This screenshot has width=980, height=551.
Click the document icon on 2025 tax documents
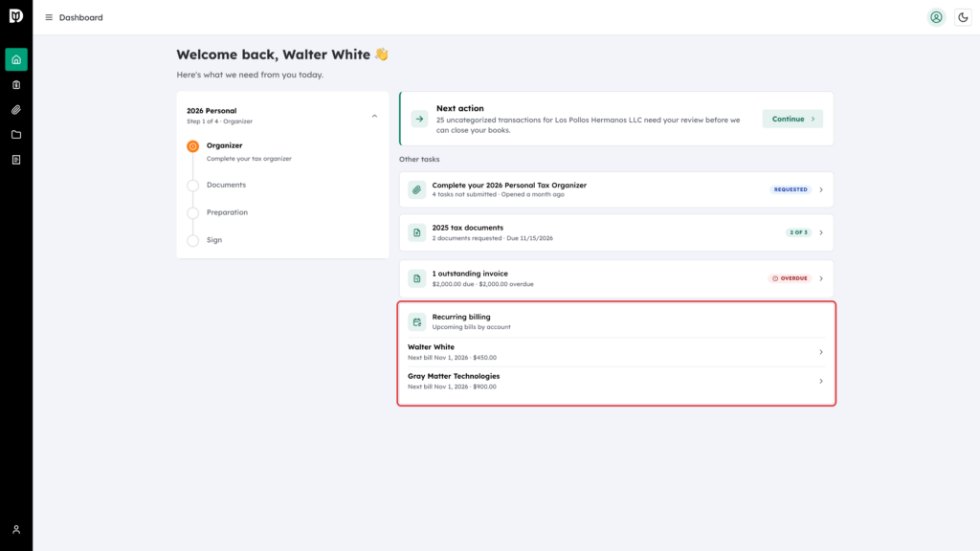pos(417,232)
